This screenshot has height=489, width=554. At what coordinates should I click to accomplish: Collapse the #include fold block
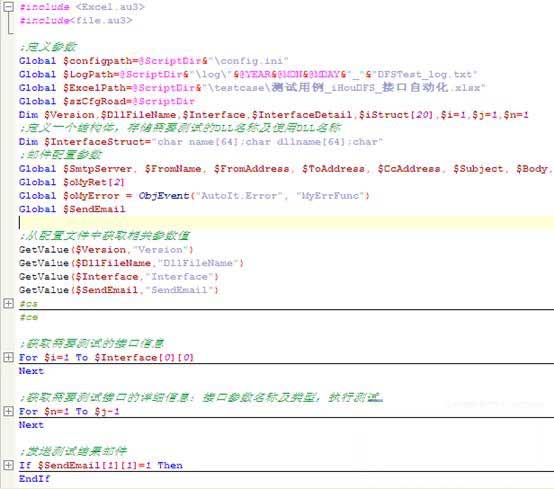pyautogui.click(x=8, y=7)
